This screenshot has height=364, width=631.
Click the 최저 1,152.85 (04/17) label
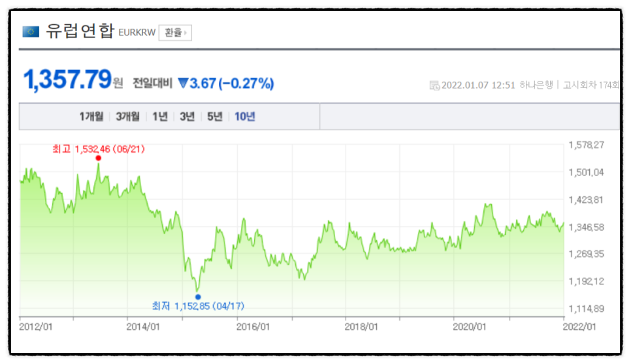point(198,306)
